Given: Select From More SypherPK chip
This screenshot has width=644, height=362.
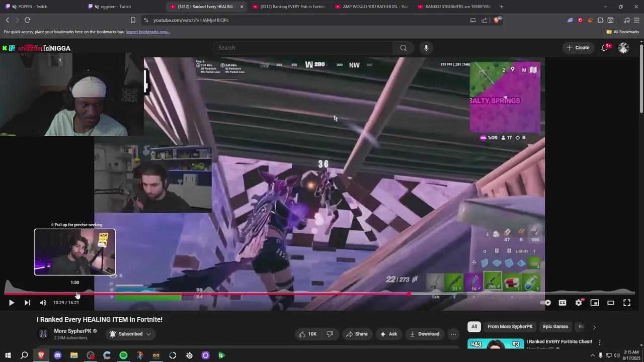Looking at the screenshot, I should pos(510,327).
